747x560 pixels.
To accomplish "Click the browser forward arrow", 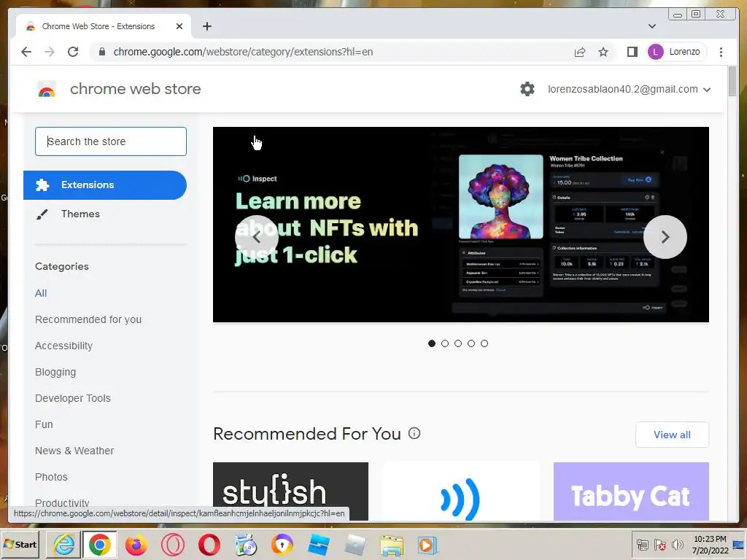I will [x=50, y=52].
